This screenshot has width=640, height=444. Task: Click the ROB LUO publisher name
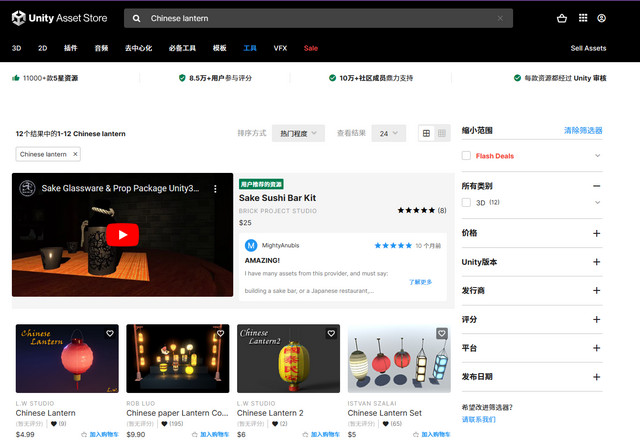140,403
